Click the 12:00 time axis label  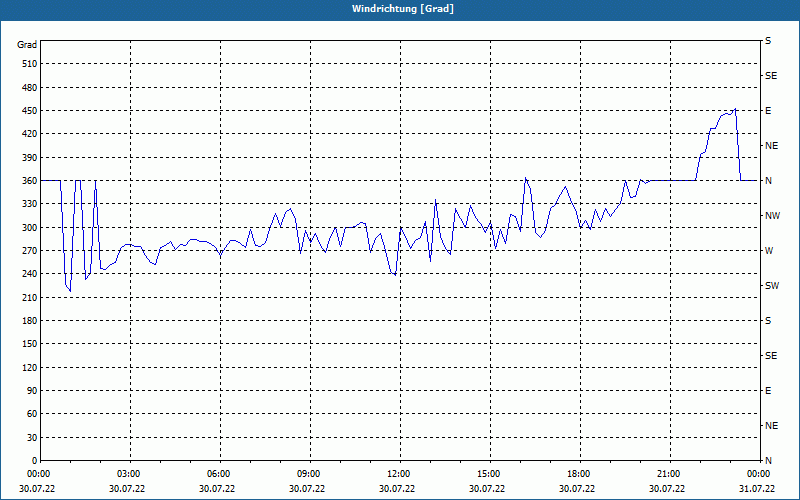pyautogui.click(x=397, y=474)
